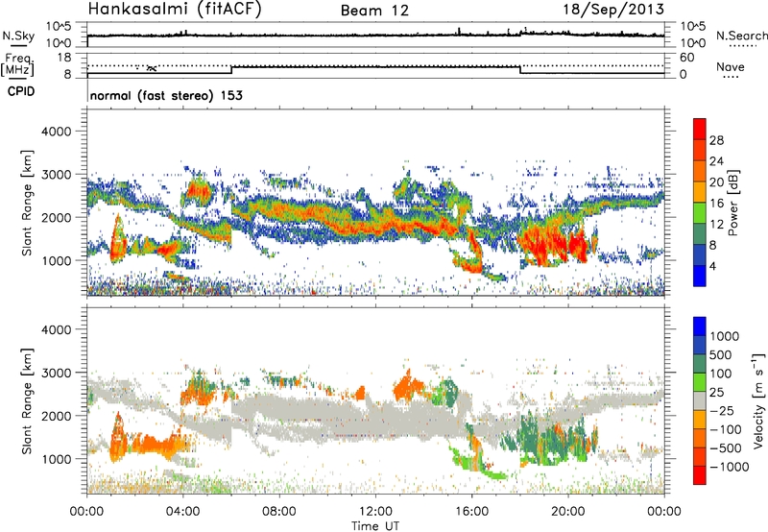Click the "500" label on velocity colorbar
768x532 pixels.
coord(720,354)
